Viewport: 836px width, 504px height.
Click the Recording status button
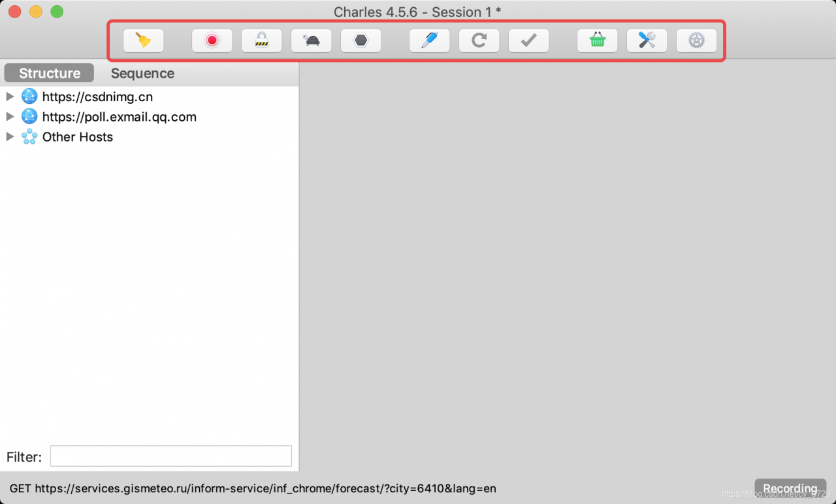click(790, 488)
